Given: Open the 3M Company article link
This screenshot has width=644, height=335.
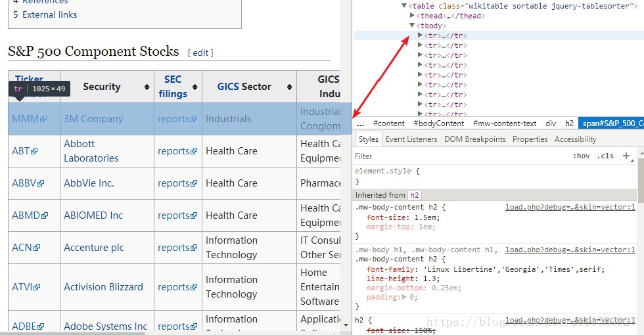Looking at the screenshot, I should click(x=93, y=119).
